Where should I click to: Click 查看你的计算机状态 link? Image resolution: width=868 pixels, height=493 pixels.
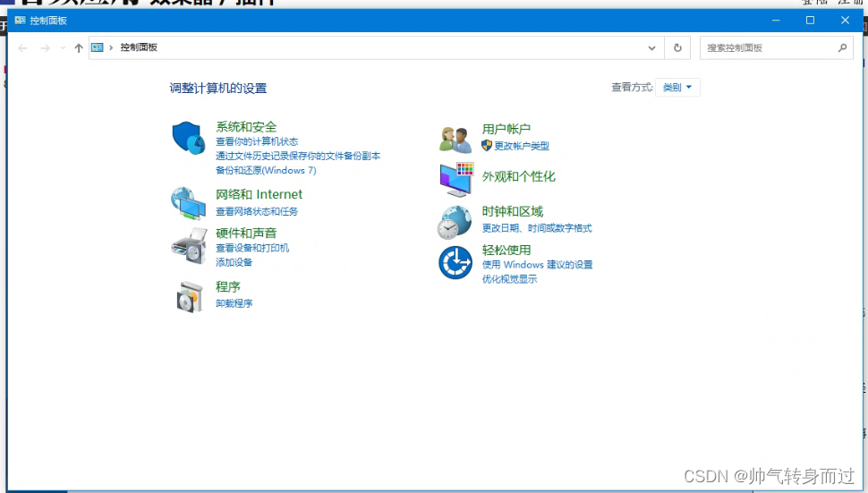point(257,141)
